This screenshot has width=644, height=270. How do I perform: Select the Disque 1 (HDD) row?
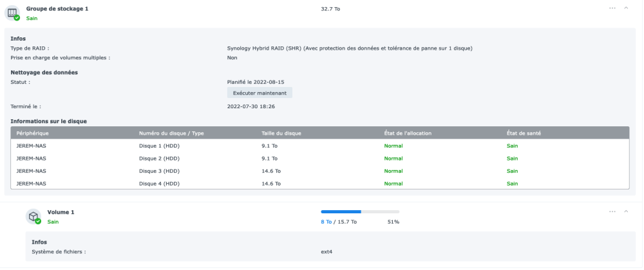(x=159, y=146)
